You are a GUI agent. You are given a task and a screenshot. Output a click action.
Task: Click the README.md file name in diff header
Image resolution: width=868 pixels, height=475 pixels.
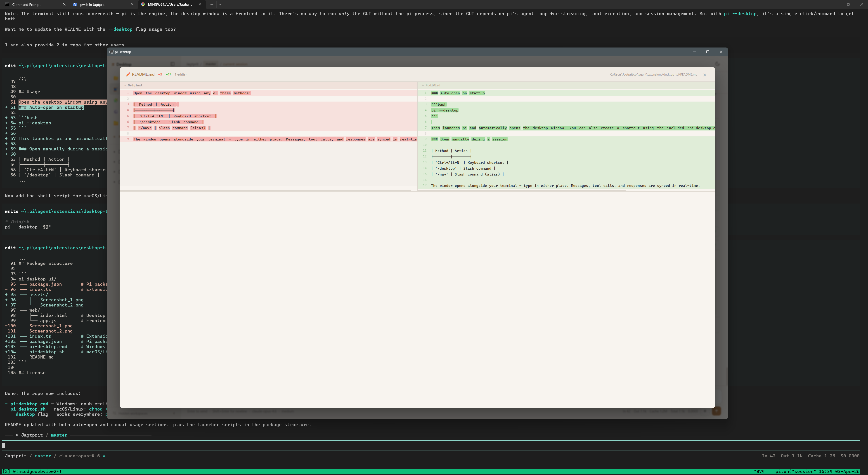click(x=143, y=74)
